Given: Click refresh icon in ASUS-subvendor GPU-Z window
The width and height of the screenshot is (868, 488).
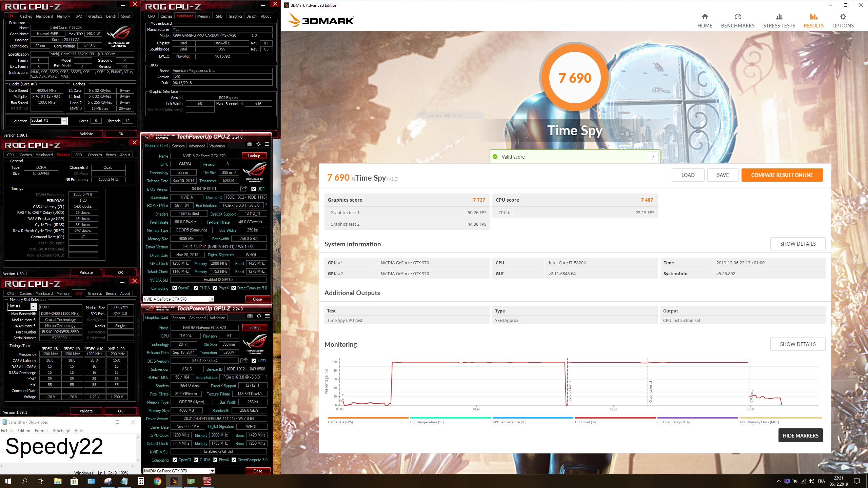Looking at the screenshot, I should coord(259,316).
